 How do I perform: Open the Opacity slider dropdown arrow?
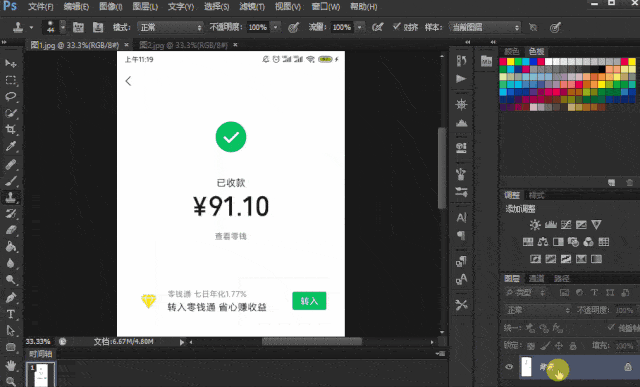click(x=276, y=27)
